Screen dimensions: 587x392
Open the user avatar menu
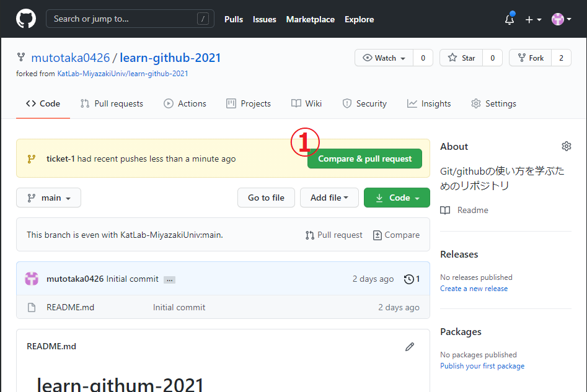(x=561, y=19)
